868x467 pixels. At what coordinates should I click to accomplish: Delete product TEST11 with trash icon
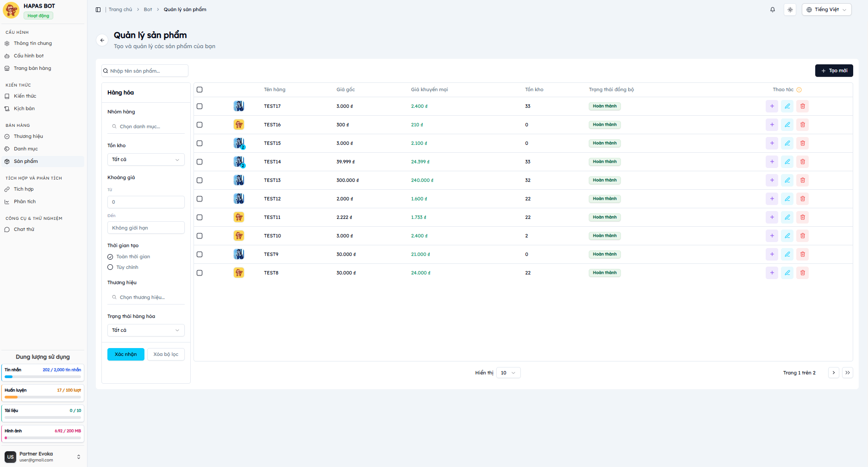coord(802,217)
